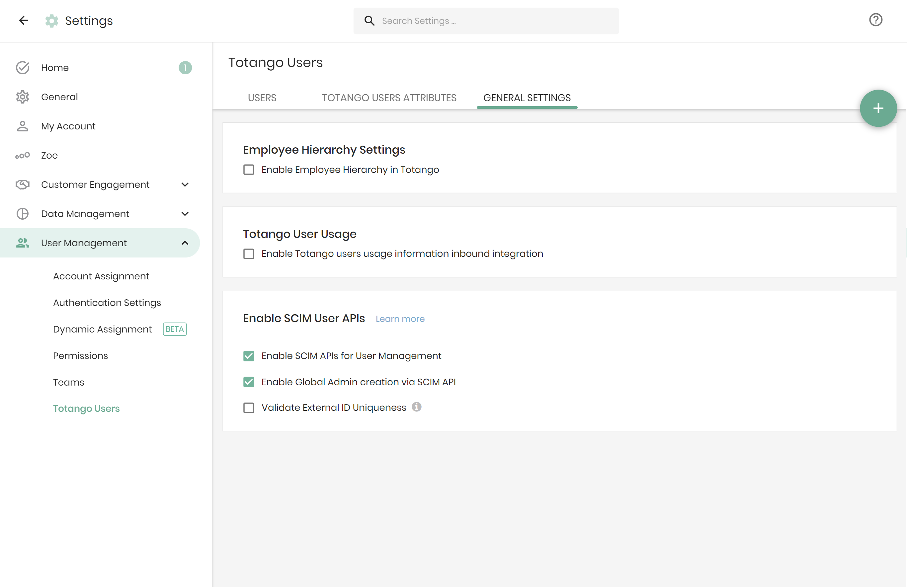
Task: Click the BETA tag
Action: click(x=175, y=329)
